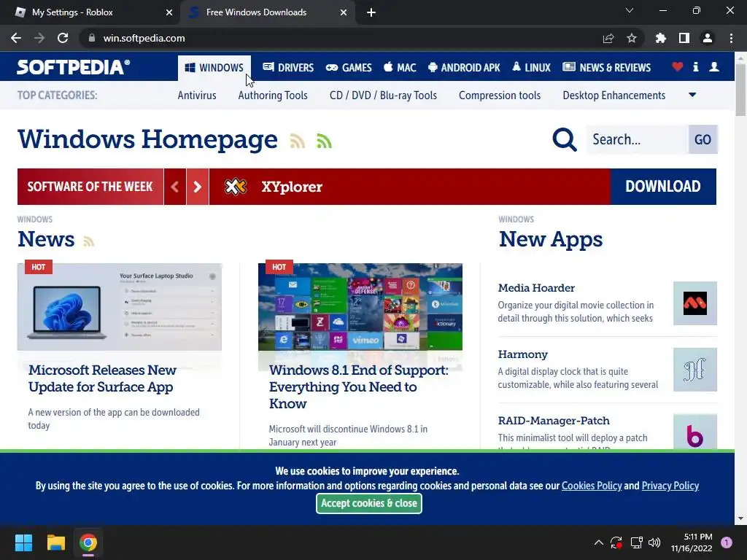Open the volume control in tray
The width and height of the screenshot is (747, 560).
point(655,542)
